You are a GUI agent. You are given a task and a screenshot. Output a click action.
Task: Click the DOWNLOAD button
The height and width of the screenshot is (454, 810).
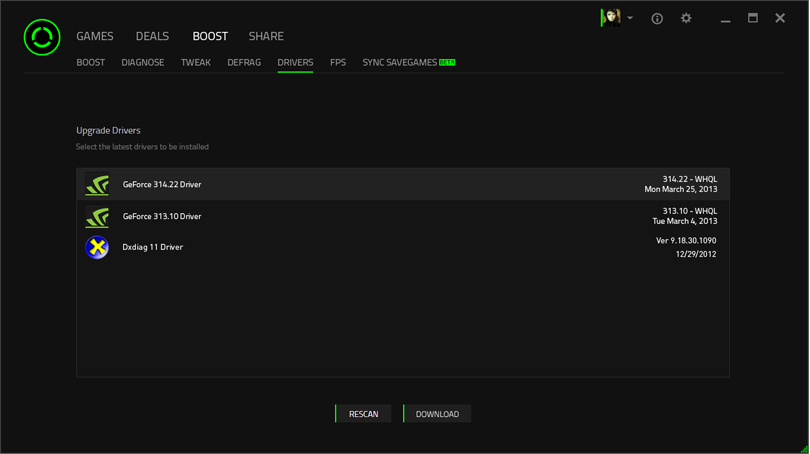437,414
